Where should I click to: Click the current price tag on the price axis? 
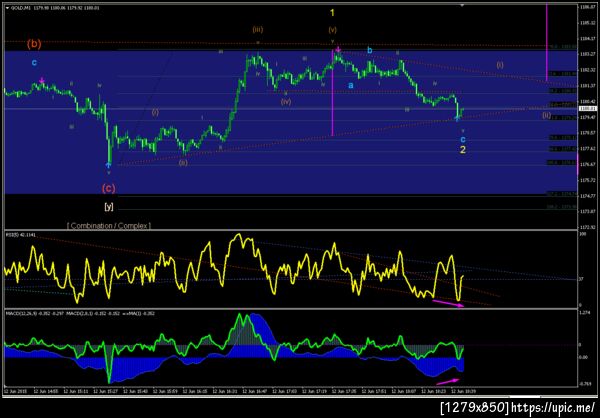click(586, 109)
